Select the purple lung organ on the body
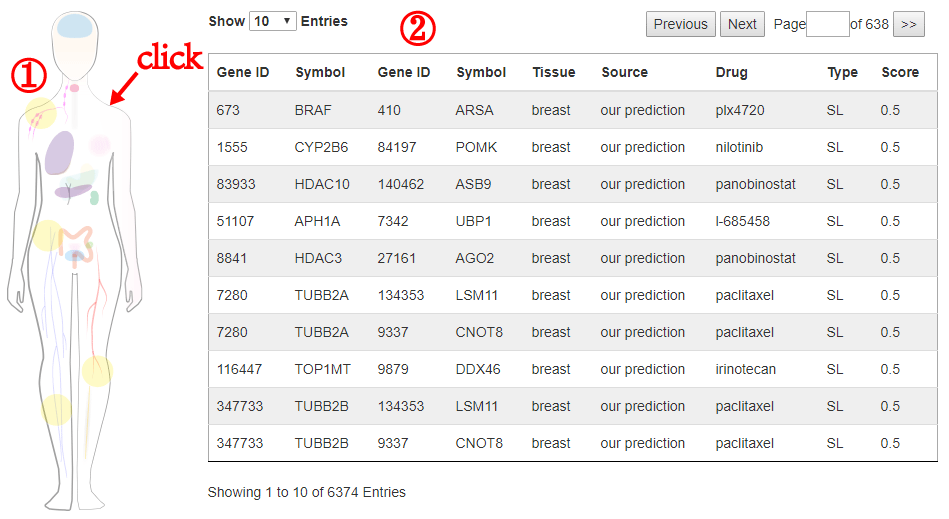The image size is (949, 519). [59, 152]
